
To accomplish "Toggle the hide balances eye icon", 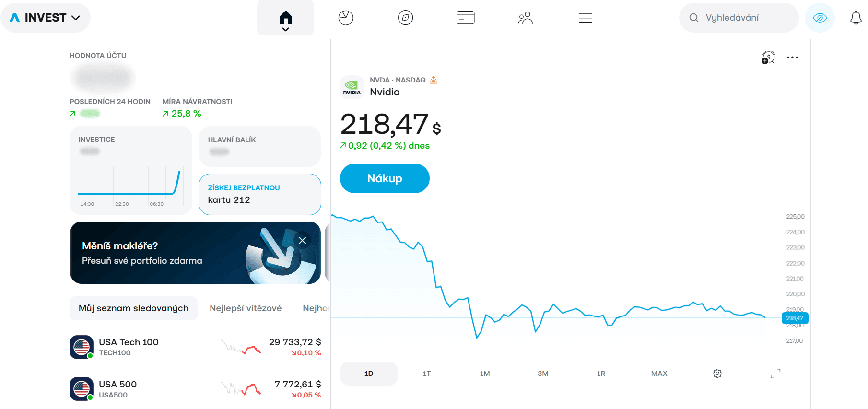I will click(x=820, y=18).
